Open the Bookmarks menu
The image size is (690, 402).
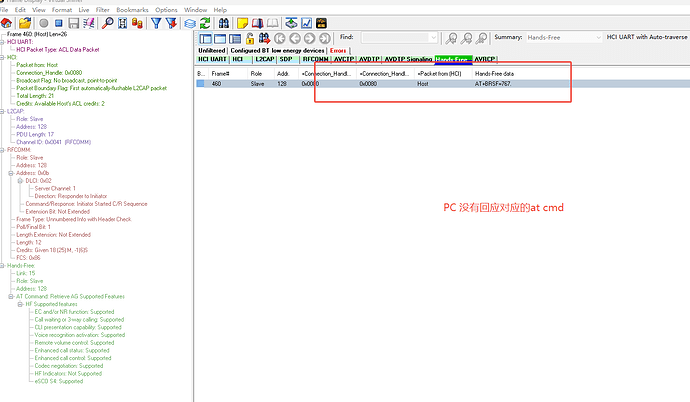132,10
